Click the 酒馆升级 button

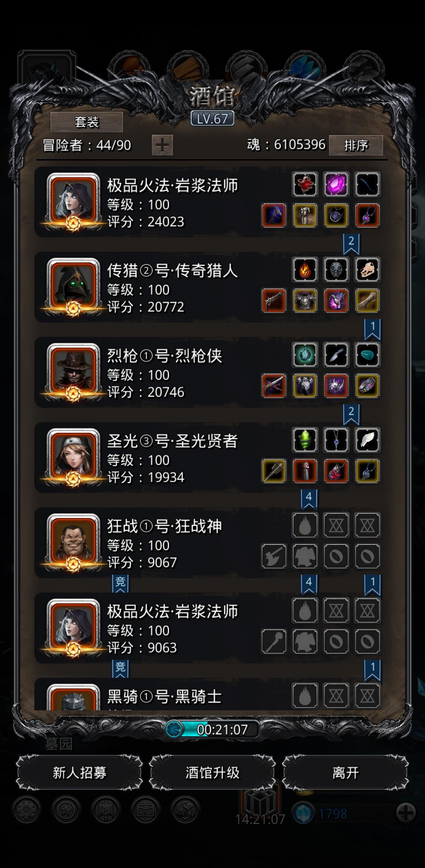pos(212,773)
